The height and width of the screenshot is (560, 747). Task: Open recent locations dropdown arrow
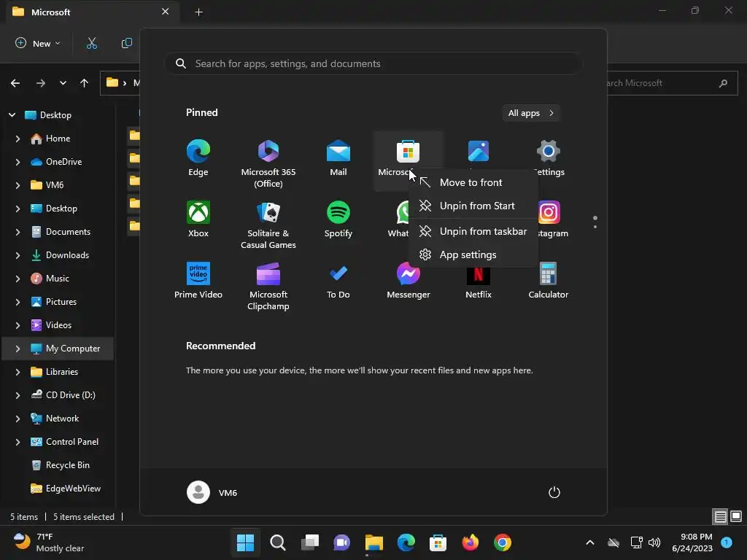point(63,83)
